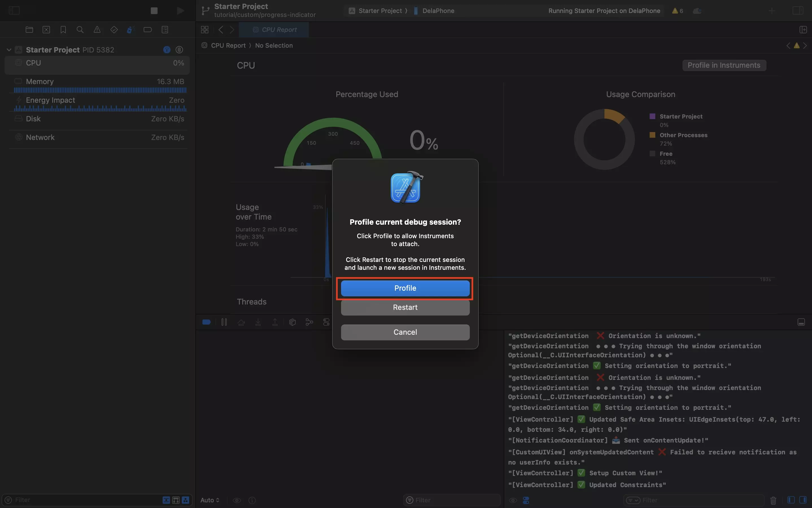This screenshot has height=508, width=812.
Task: Click Restart in the profile dialog
Action: coord(405,307)
